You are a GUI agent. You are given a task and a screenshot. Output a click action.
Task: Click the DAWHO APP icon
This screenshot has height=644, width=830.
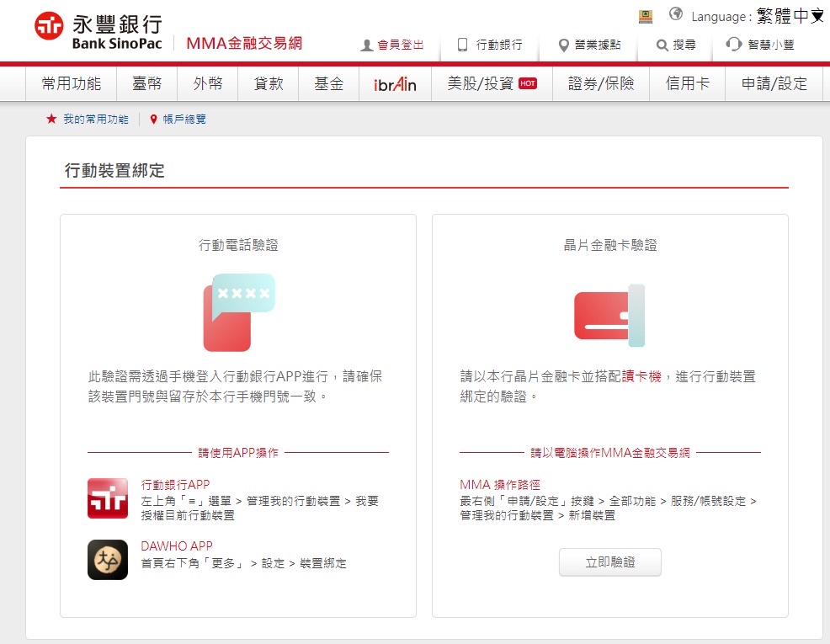tap(108, 560)
